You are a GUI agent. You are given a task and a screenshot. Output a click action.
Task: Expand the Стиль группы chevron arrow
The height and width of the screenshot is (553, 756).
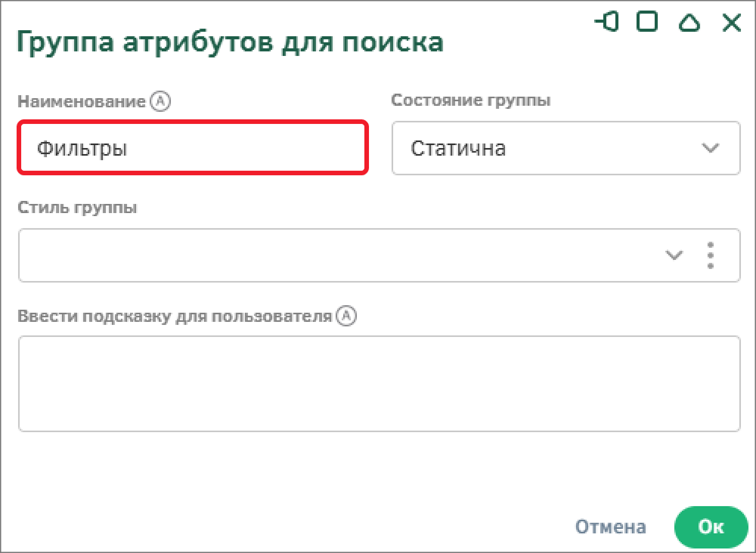(674, 255)
